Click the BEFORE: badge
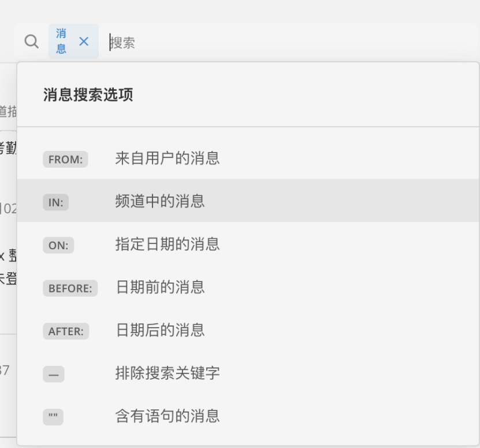This screenshot has height=448, width=480. [x=70, y=288]
